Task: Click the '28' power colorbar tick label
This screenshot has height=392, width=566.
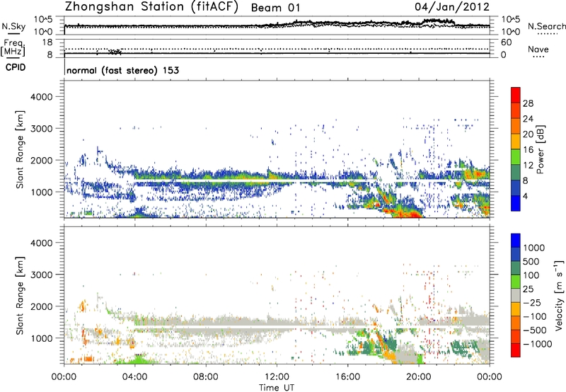Action: tap(528, 103)
